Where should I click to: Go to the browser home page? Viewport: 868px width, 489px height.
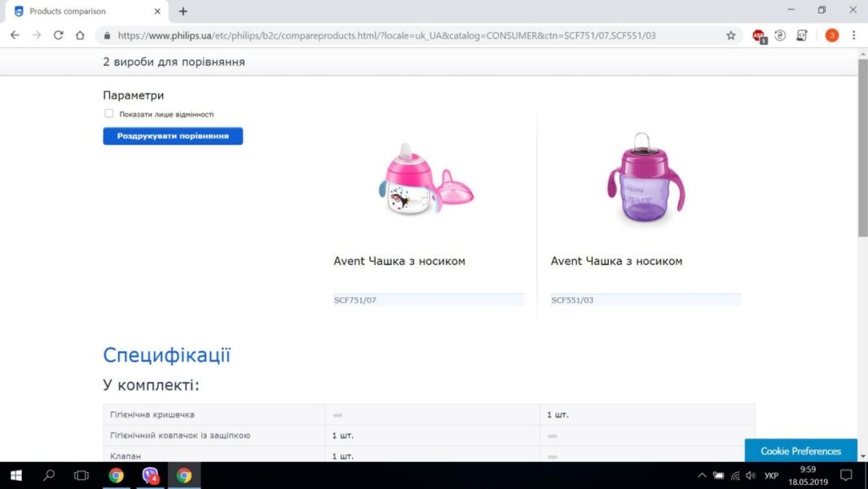(x=80, y=35)
